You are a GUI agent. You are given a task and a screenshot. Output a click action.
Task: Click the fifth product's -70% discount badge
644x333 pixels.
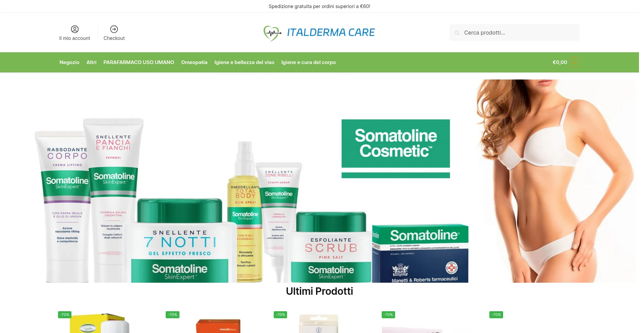click(x=496, y=315)
